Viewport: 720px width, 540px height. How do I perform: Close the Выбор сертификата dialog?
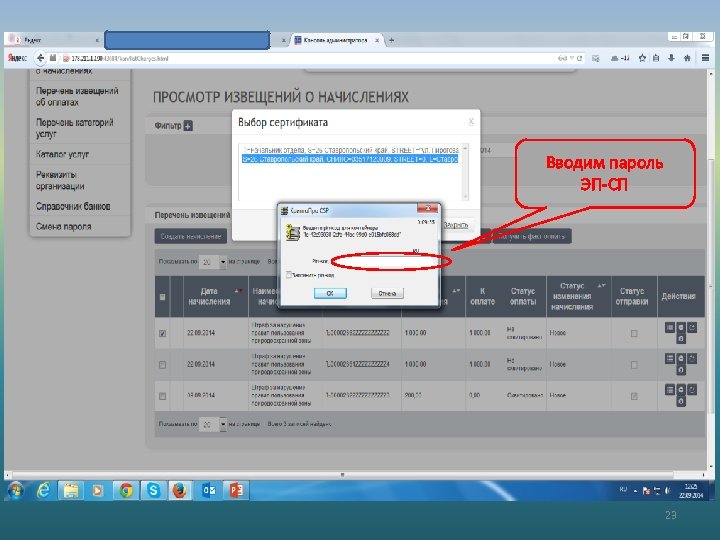(x=471, y=121)
